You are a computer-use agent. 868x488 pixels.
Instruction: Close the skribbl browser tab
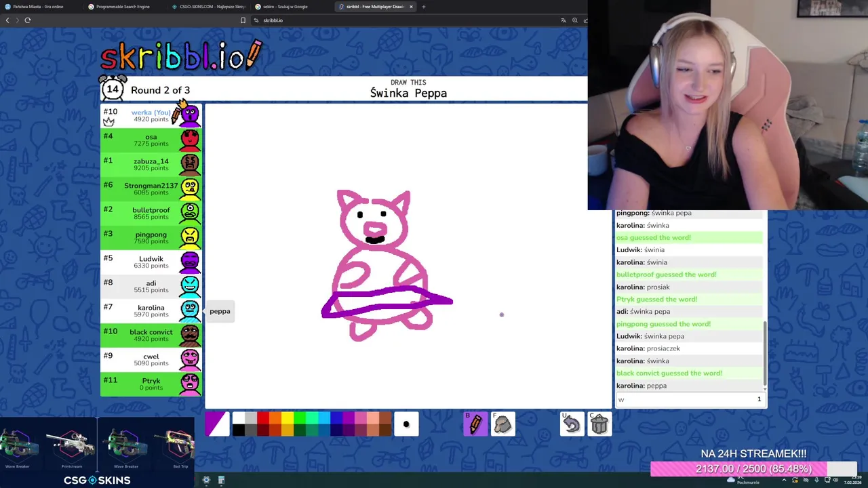411,7
